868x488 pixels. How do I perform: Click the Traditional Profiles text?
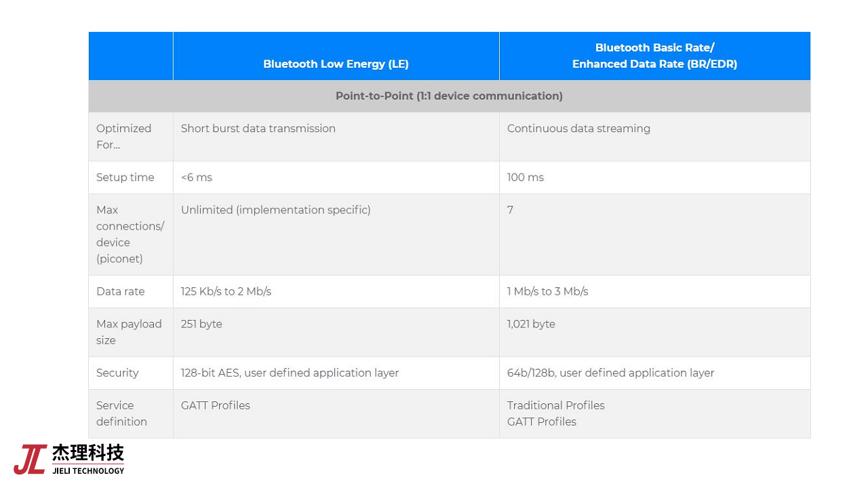555,405
